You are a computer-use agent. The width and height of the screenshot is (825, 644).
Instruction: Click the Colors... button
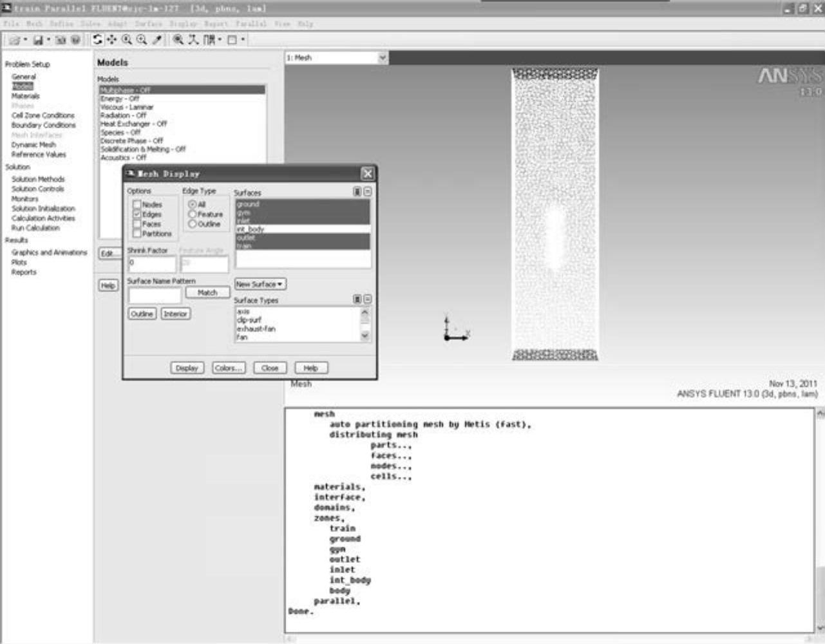(228, 368)
